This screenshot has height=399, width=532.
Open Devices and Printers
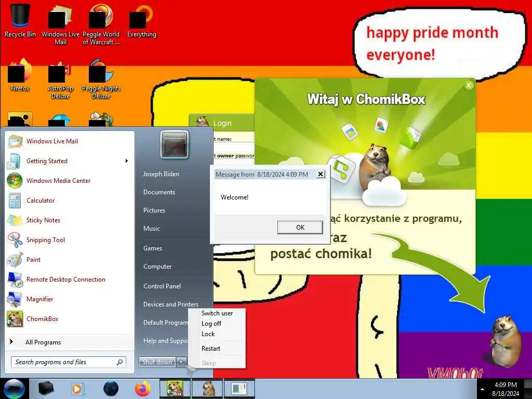pyautogui.click(x=170, y=304)
